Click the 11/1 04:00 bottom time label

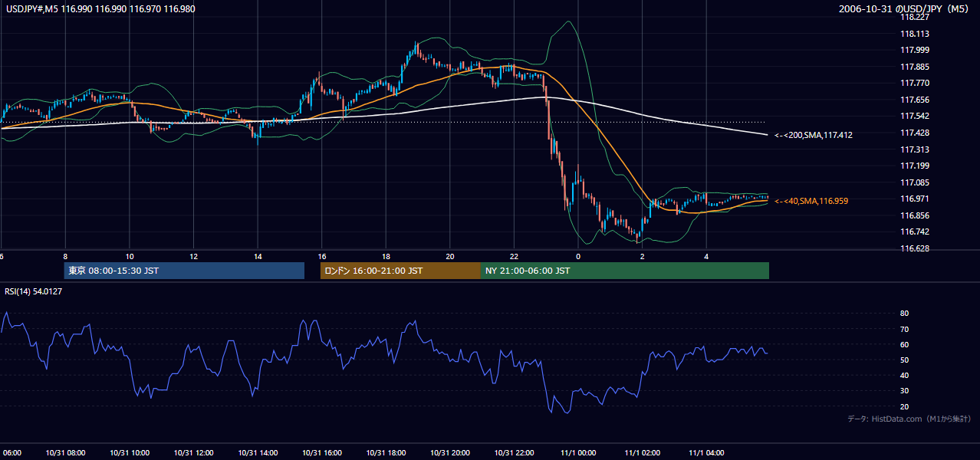pyautogui.click(x=707, y=452)
